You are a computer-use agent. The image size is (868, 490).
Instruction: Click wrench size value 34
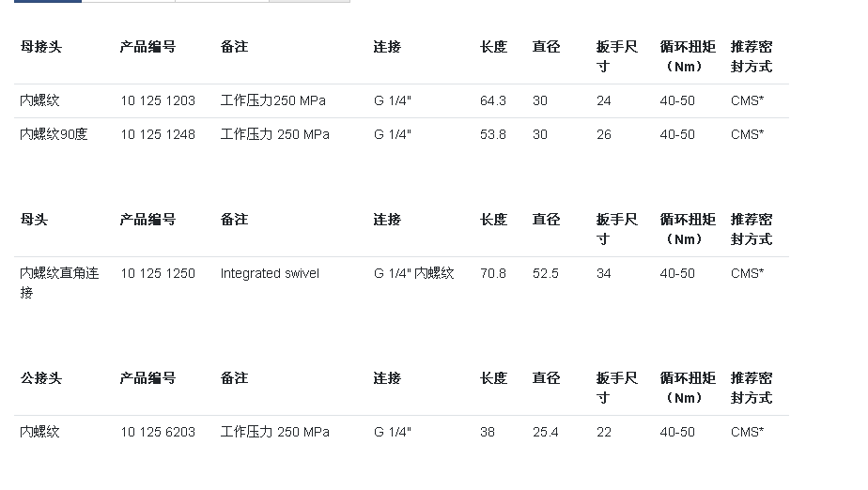(604, 273)
